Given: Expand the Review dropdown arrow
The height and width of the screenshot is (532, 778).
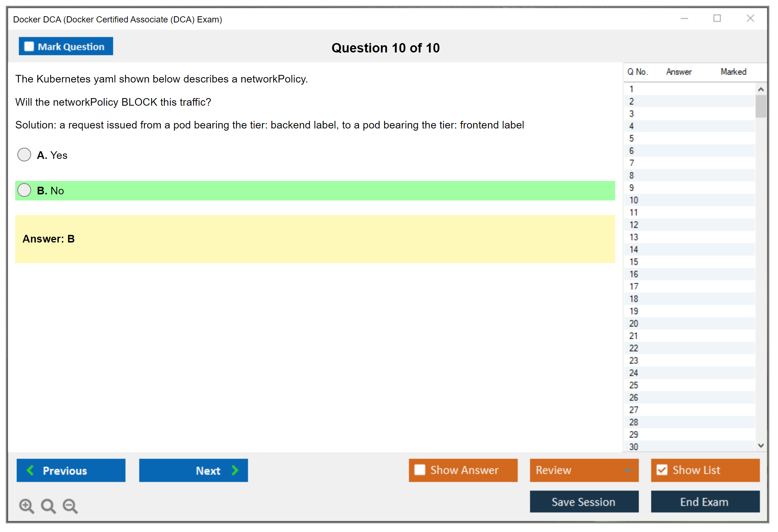Looking at the screenshot, I should [628, 470].
